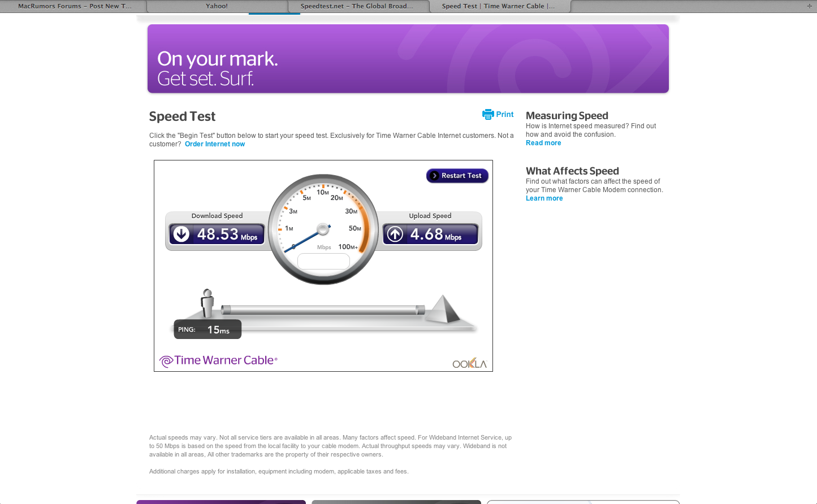The image size is (817, 504).
Task: Click the What Affects Speed heading
Action: pyautogui.click(x=572, y=171)
